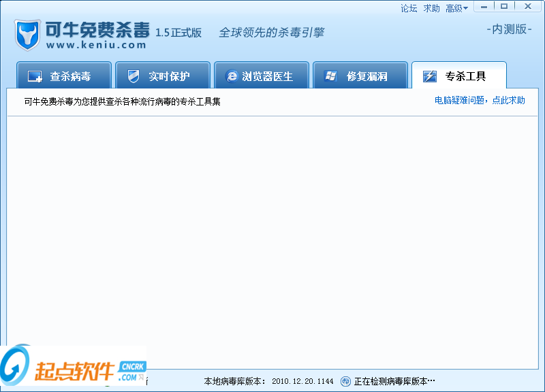Maximize the Keniu antivirus window
The image size is (545, 392).
point(504,7)
